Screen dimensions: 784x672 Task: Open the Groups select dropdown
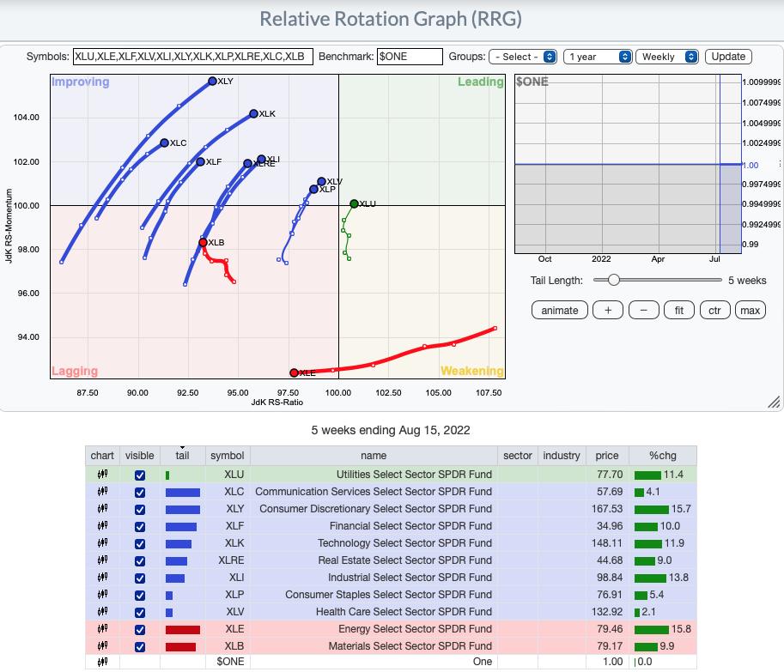coord(523,57)
